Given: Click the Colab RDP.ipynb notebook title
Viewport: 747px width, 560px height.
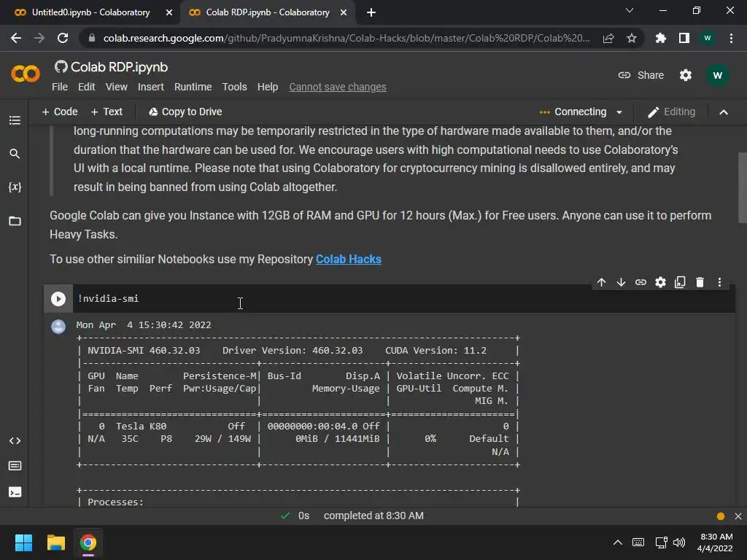Looking at the screenshot, I should click(119, 67).
